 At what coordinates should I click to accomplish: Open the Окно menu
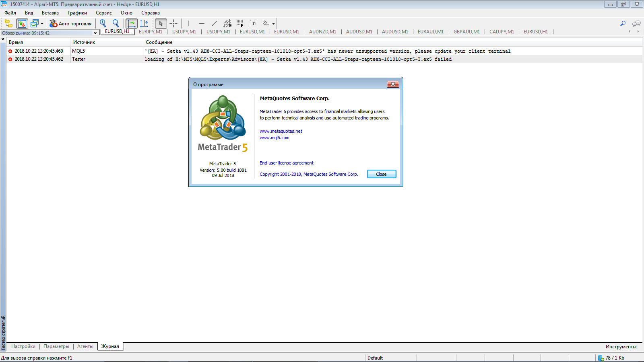[126, 13]
